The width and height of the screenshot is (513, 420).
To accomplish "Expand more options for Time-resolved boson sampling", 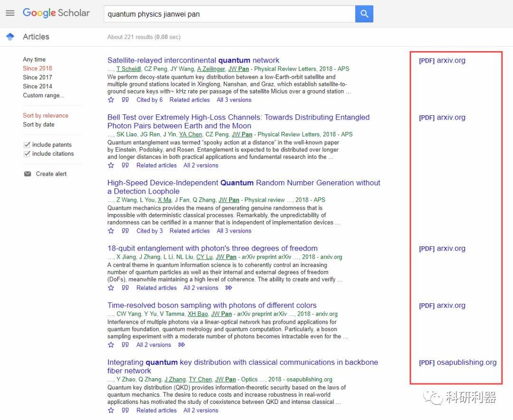I will tap(181, 345).
